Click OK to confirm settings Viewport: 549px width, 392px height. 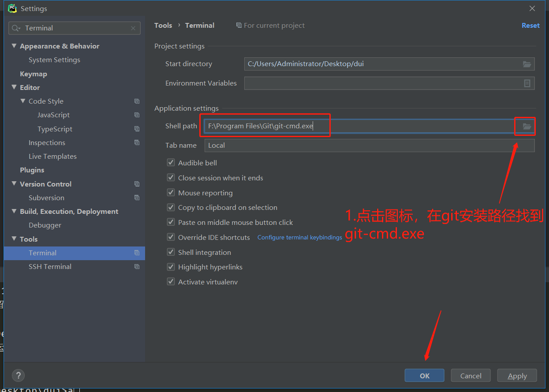425,376
